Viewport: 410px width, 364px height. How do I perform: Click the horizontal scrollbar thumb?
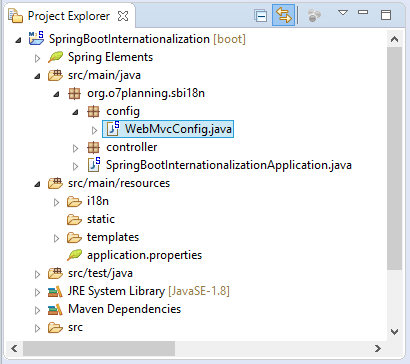(x=99, y=349)
